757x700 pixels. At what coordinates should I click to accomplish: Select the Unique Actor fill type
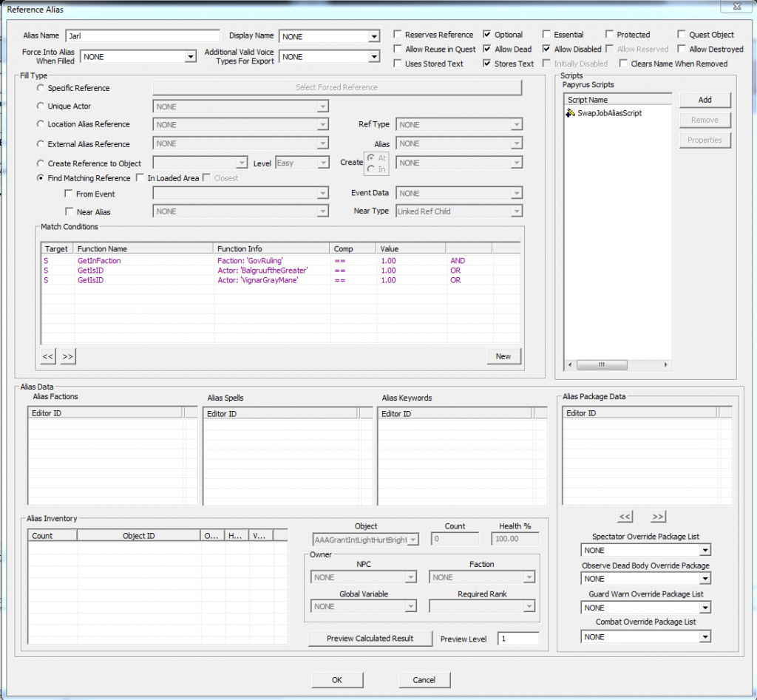pos(41,106)
